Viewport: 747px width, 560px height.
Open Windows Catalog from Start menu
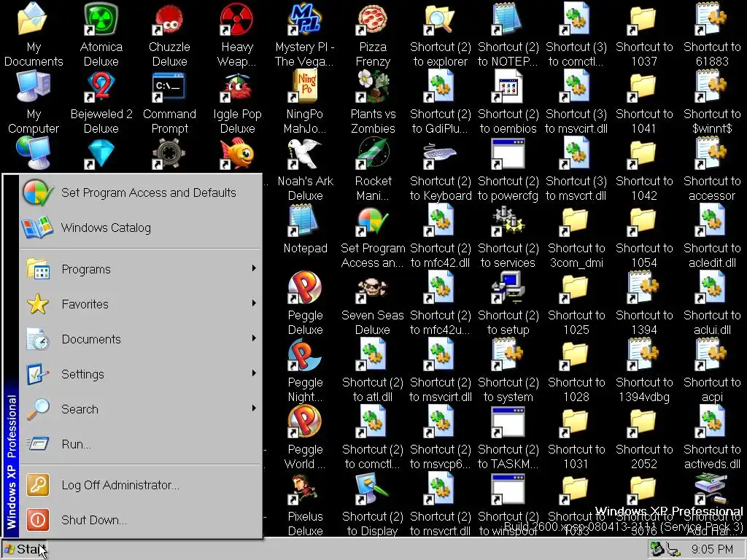click(141, 227)
